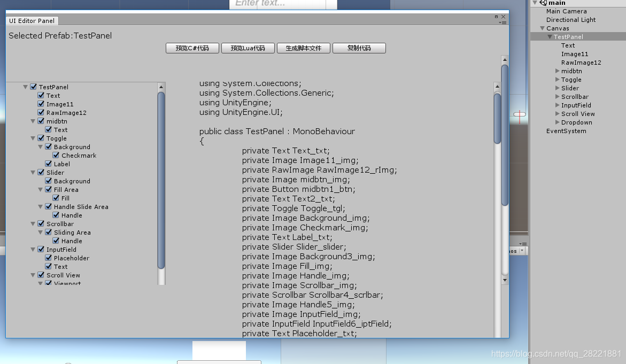Viewport: 626px width, 364px height.
Task: Maximize the UI Editor Panel window
Action: pyautogui.click(x=496, y=17)
